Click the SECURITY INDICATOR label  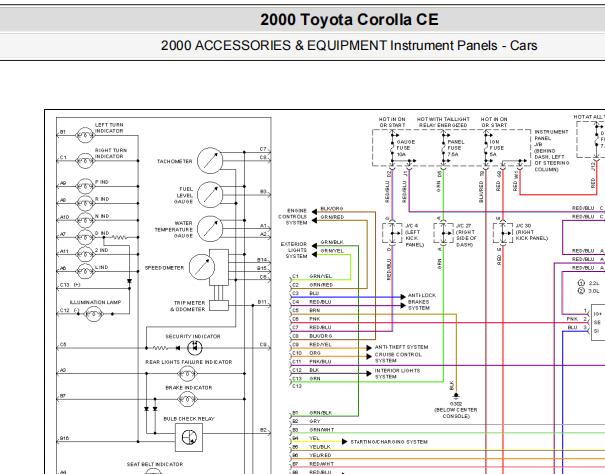tap(193, 337)
